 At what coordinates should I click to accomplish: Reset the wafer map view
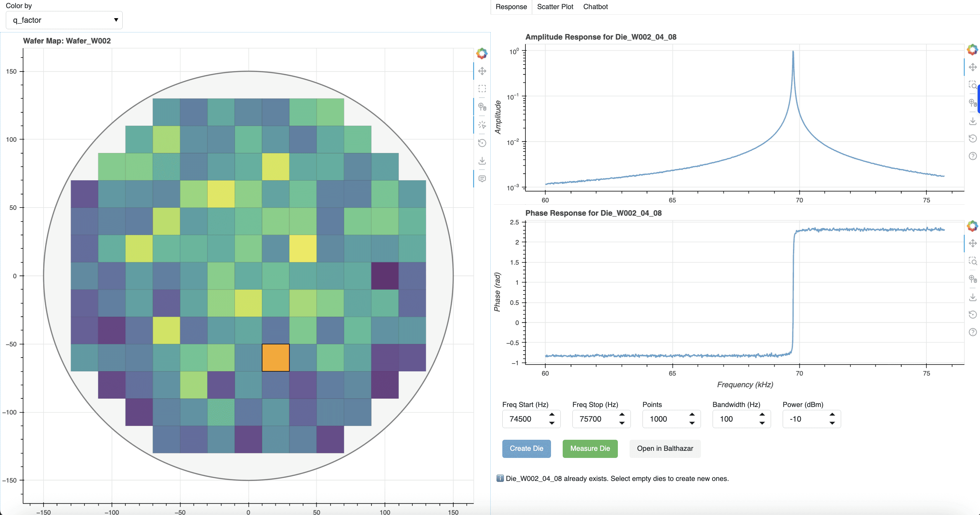point(482,143)
